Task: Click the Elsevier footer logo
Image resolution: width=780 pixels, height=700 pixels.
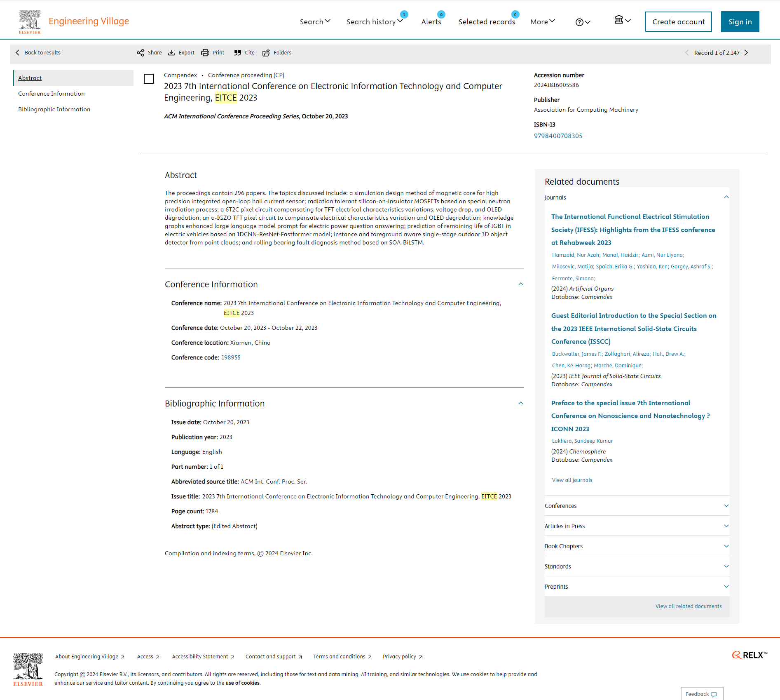Action: click(28, 669)
